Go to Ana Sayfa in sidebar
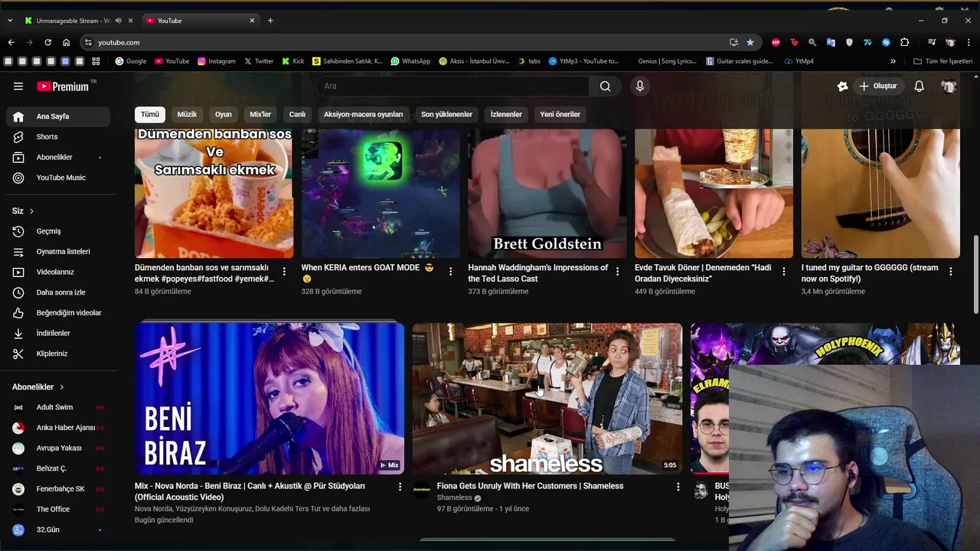 point(58,116)
